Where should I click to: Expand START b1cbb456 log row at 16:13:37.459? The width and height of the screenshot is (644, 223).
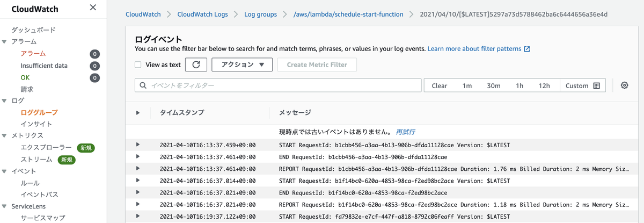(x=138, y=145)
